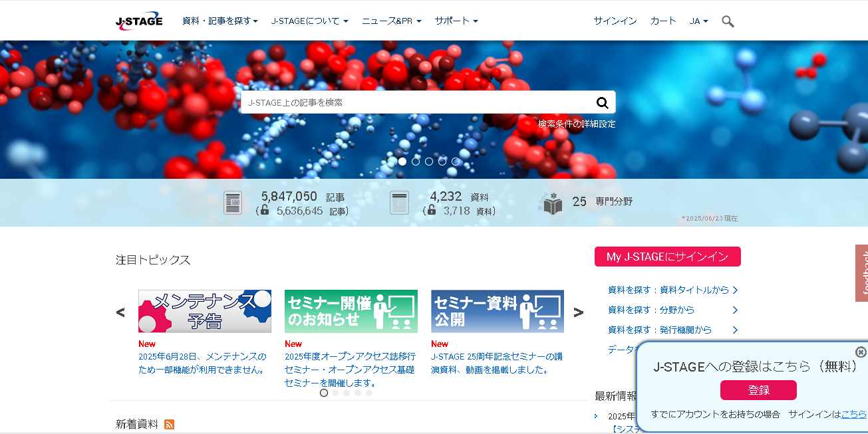Close the registration popup with X icon
The width and height of the screenshot is (868, 434).
(861, 352)
